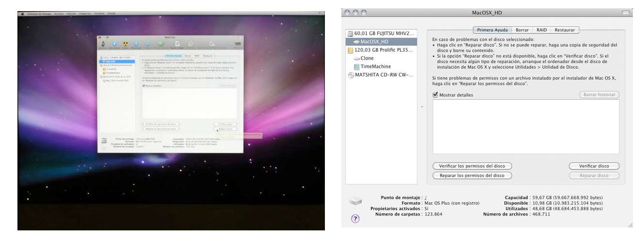This screenshot has height=242, width=644.
Task: Open the Edición menu in left menu bar
Action: (71, 14)
